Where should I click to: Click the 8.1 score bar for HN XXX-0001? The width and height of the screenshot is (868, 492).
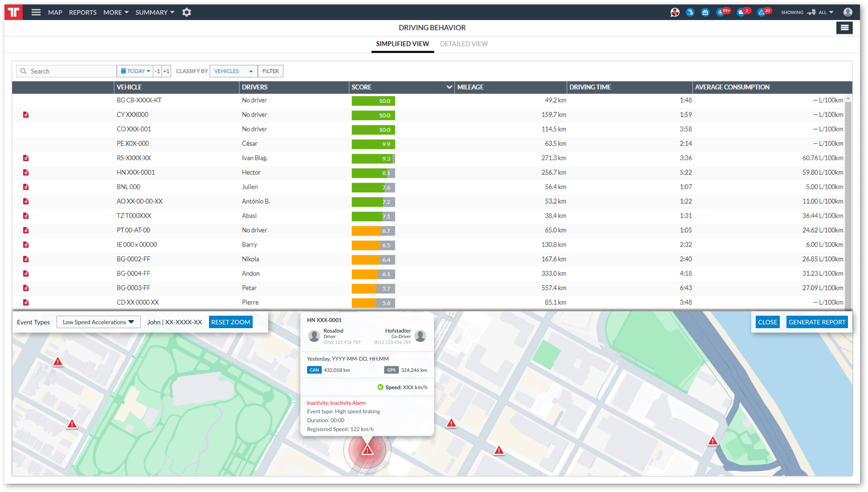coord(373,173)
